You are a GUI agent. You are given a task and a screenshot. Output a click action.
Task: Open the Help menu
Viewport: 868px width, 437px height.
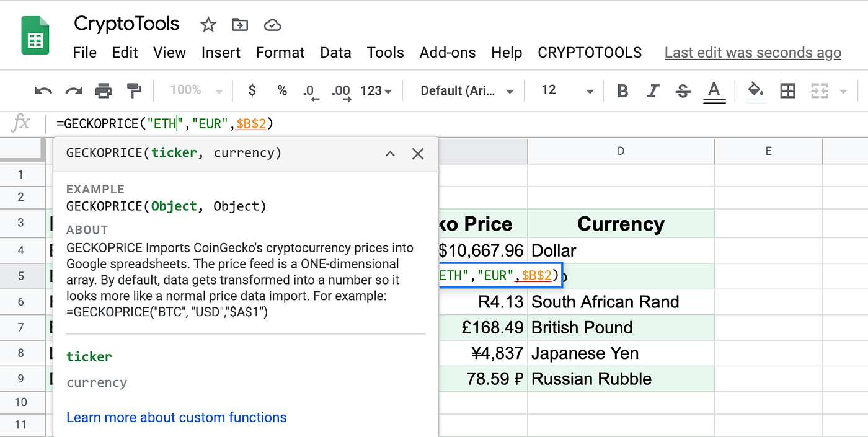[507, 53]
